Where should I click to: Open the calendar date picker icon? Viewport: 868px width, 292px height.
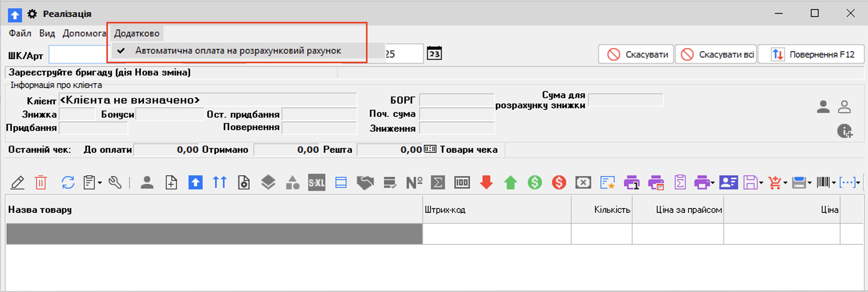(434, 53)
